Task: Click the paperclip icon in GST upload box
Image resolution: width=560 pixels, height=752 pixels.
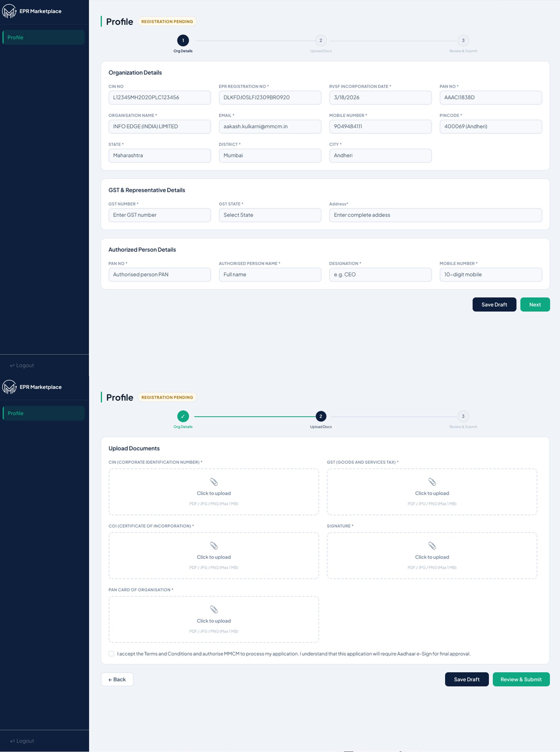Action: (432, 482)
